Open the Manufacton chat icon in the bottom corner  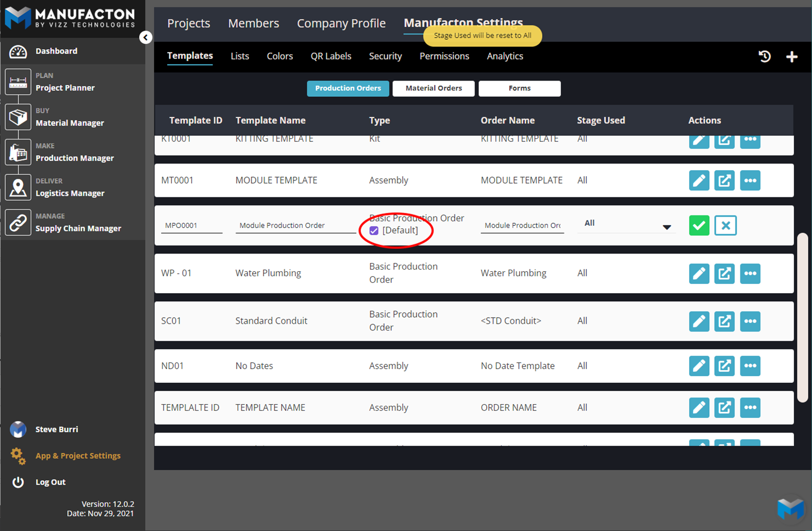(x=790, y=509)
